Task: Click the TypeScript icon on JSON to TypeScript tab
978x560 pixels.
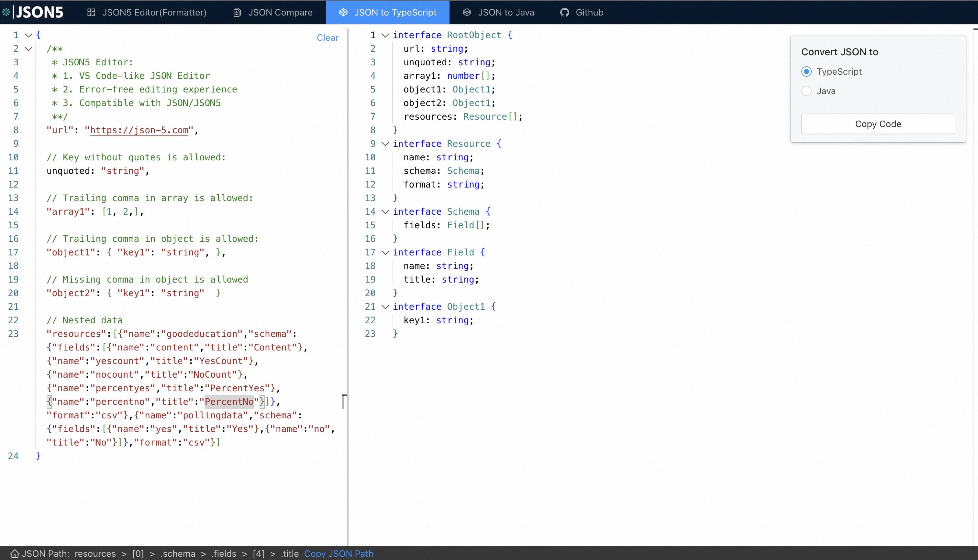Action: [343, 12]
